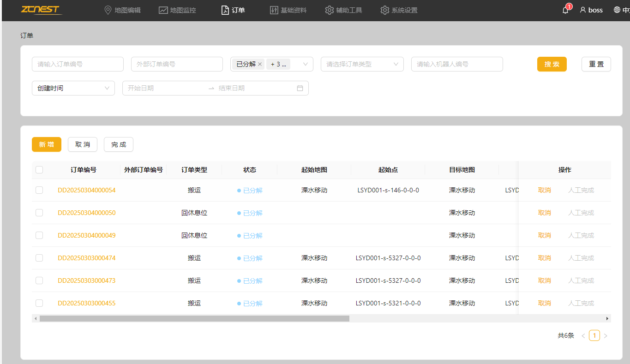
Task: Click the 搜索 button
Action: [x=552, y=64]
